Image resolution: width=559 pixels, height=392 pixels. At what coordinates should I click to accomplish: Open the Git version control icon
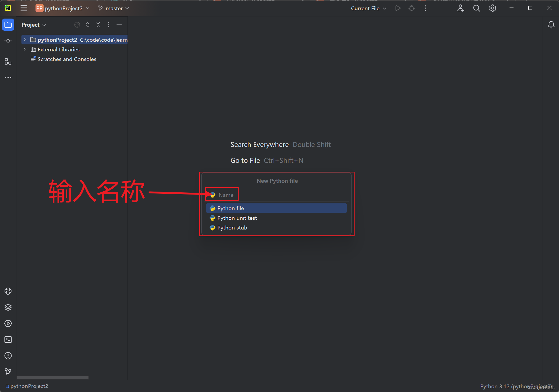pyautogui.click(x=8, y=372)
